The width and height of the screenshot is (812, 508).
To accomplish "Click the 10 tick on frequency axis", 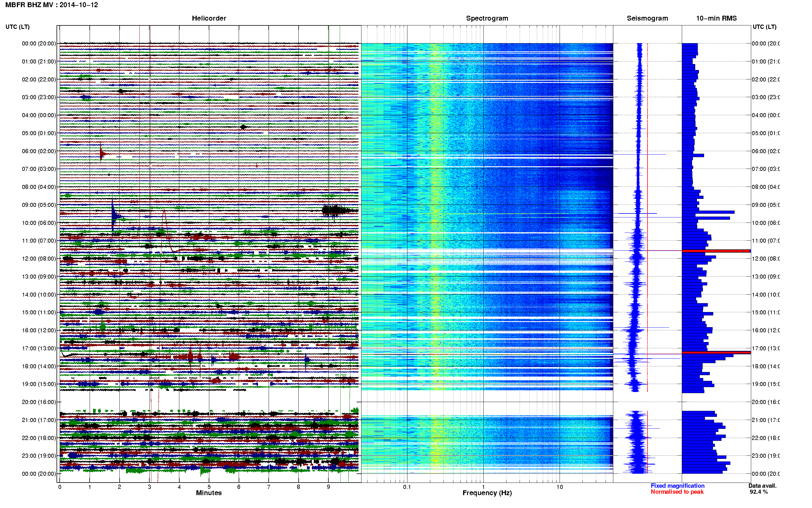I will 560,487.
